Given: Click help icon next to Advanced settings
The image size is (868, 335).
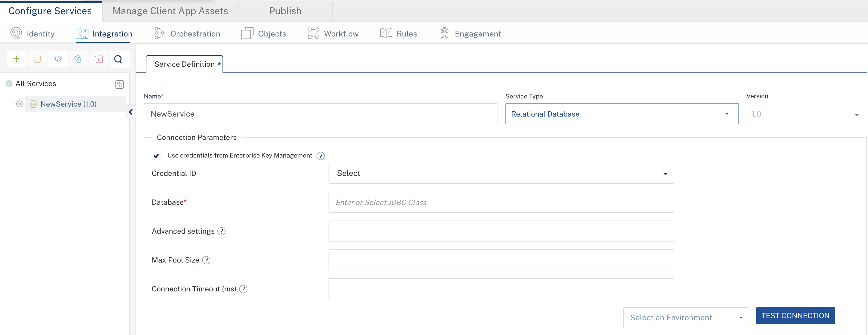Looking at the screenshot, I should [221, 232].
